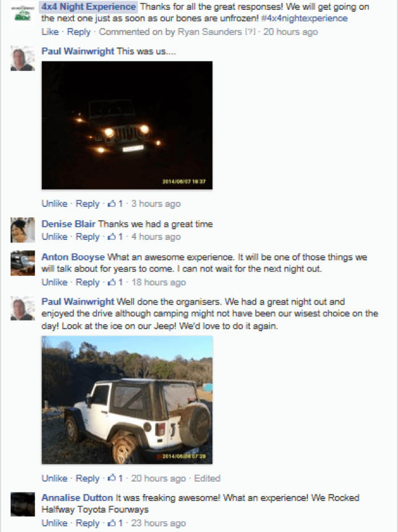Open the night Jeep headlights photo

pyautogui.click(x=127, y=125)
